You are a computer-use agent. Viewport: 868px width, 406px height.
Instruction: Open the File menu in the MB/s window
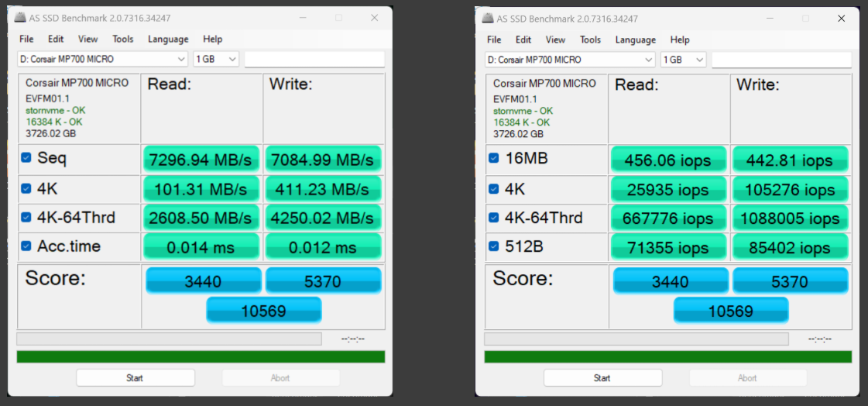click(26, 39)
